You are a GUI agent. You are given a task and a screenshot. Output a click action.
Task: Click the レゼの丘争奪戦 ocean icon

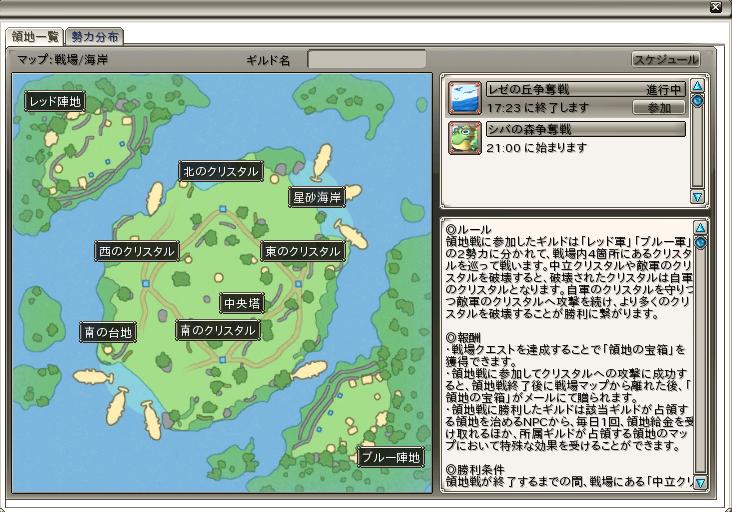click(x=465, y=98)
